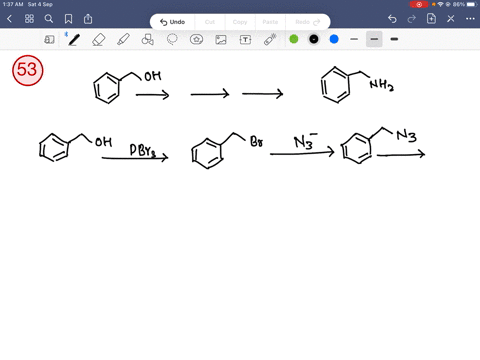Viewport: 480px width, 360px height.
Task: Select the Lasso selection tool
Action: tap(172, 40)
